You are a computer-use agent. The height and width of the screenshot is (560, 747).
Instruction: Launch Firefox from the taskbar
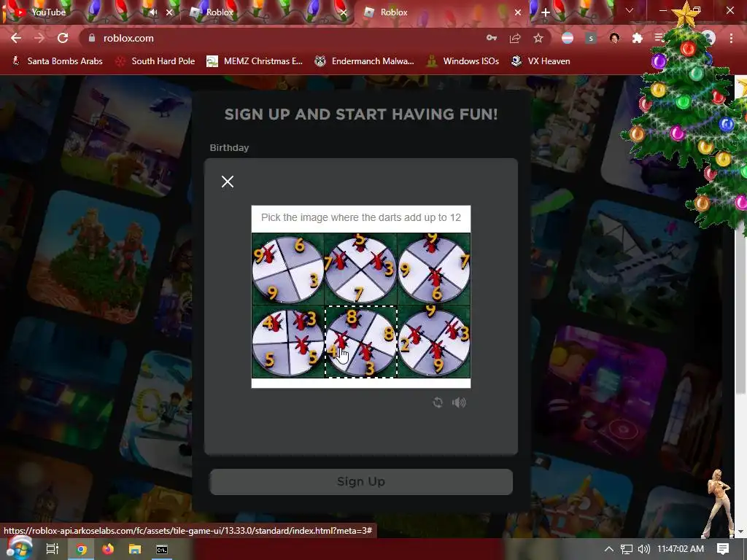(x=108, y=550)
